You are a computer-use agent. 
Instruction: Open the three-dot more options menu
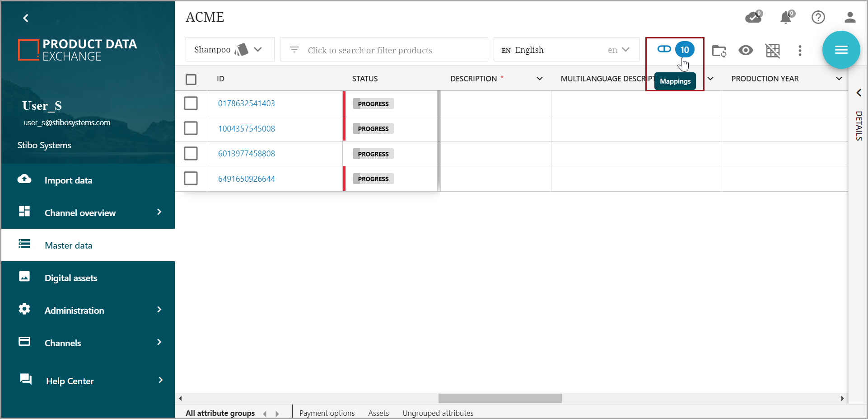point(800,51)
